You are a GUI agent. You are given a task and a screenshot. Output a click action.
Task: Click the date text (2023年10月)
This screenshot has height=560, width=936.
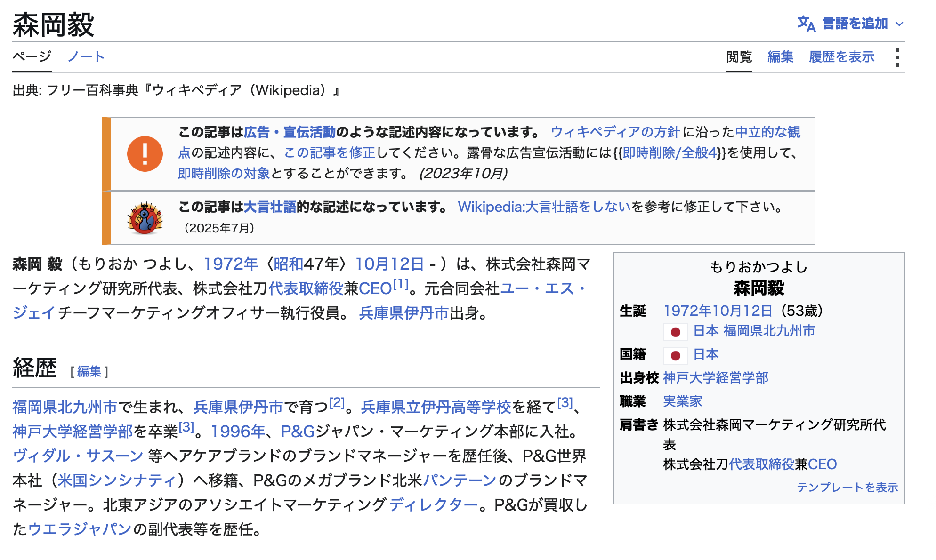coord(464,174)
